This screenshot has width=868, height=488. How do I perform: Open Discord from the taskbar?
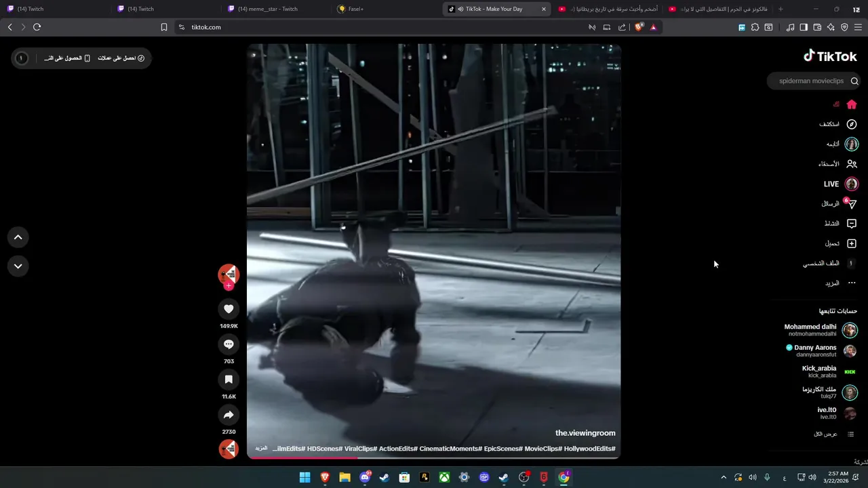point(365,477)
